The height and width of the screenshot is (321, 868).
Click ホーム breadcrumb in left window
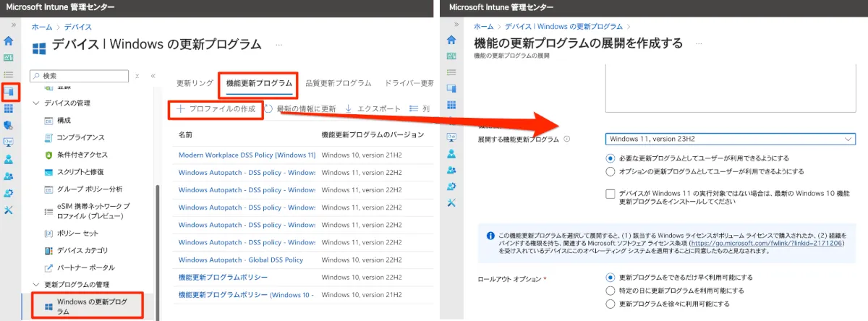point(41,26)
